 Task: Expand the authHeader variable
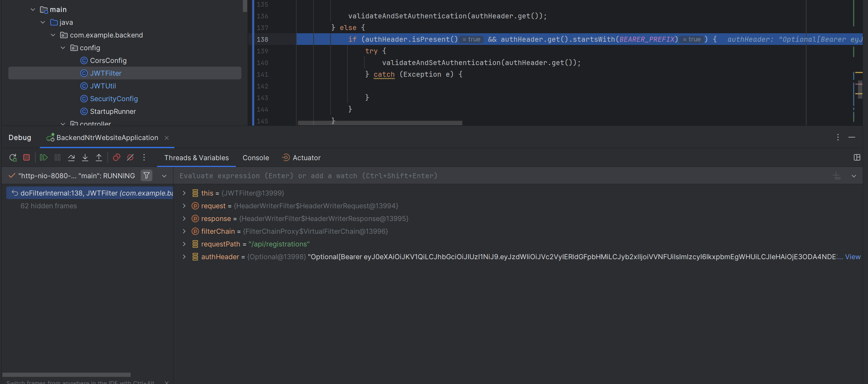pyautogui.click(x=184, y=257)
